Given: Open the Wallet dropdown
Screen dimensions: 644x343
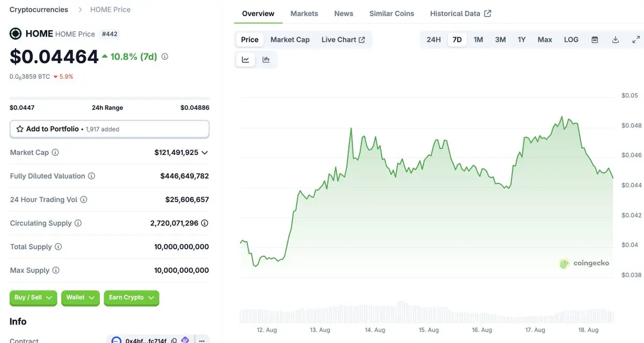Looking at the screenshot, I should [x=80, y=298].
